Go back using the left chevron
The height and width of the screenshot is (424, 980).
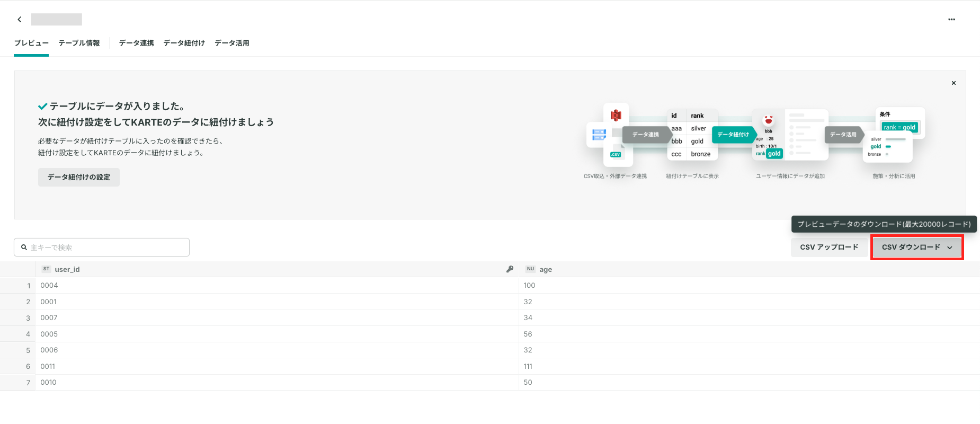coord(20,20)
